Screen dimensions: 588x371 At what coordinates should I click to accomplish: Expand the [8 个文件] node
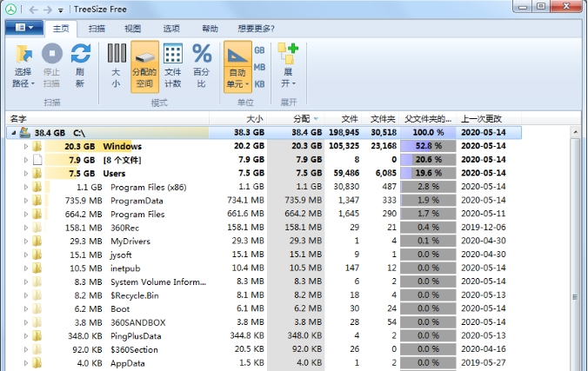[x=26, y=160]
